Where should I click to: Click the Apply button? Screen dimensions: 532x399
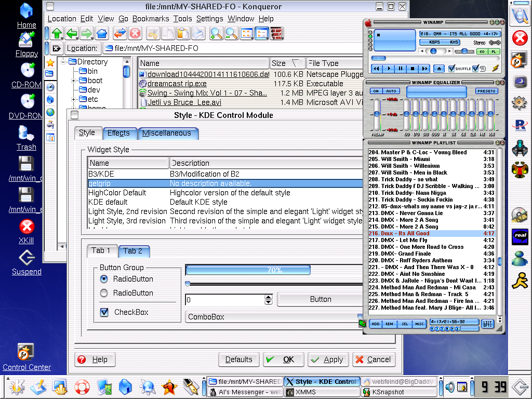pos(328,360)
